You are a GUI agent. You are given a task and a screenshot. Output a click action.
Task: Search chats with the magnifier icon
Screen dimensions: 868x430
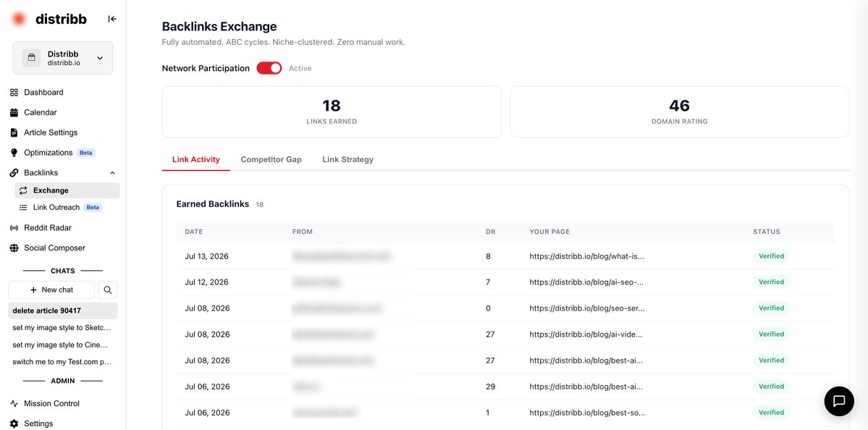[108, 290]
